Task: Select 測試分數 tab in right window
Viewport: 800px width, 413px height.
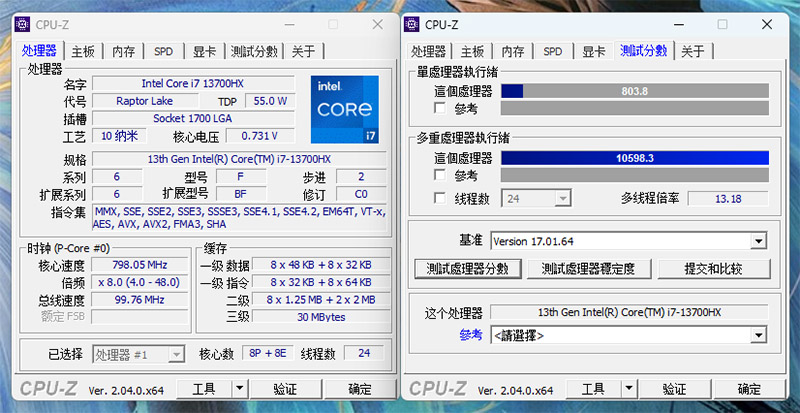Action: 643,50
